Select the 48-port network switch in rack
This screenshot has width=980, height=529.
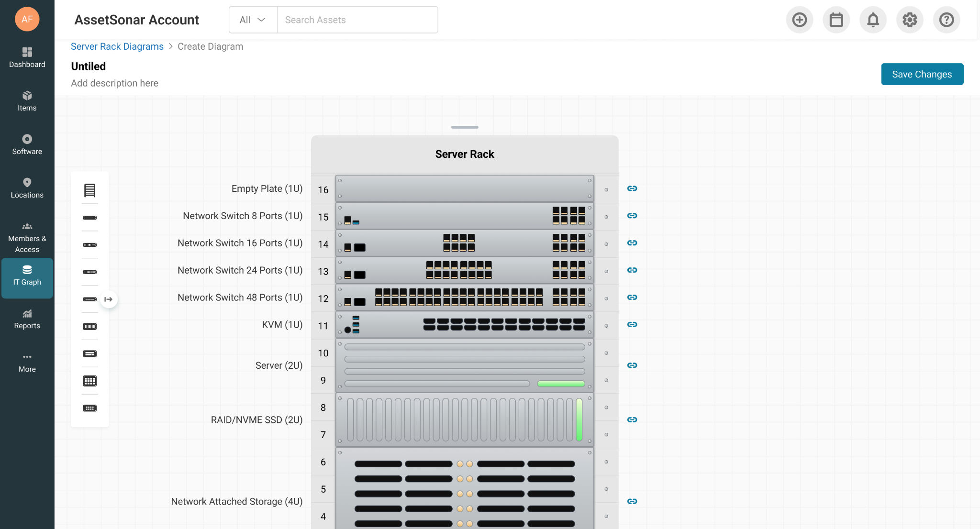465,298
